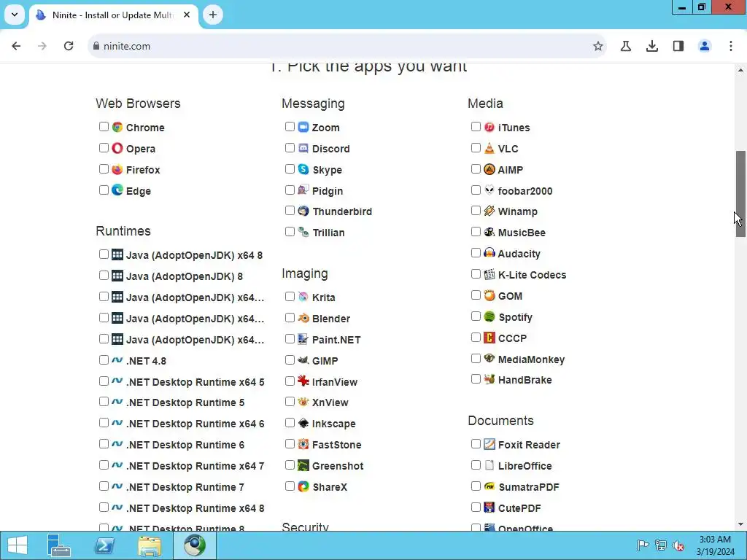Click the scrollbar down arrow

pos(741,524)
